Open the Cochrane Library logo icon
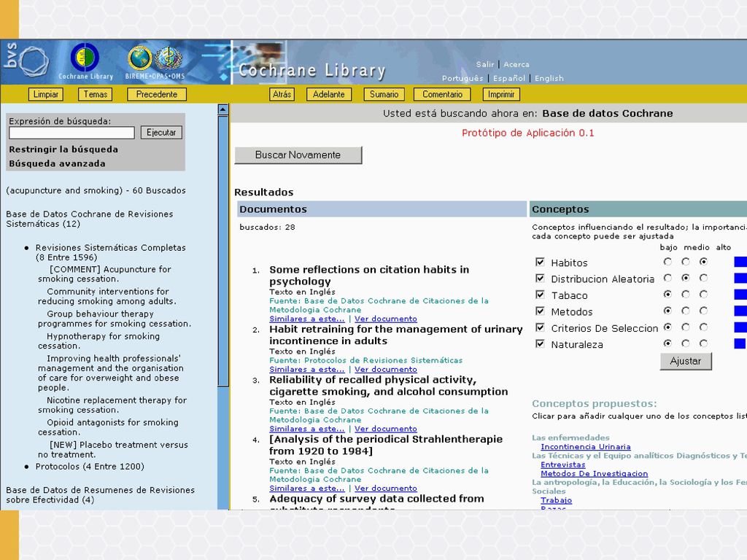The height and width of the screenshot is (560, 747). pos(85,58)
